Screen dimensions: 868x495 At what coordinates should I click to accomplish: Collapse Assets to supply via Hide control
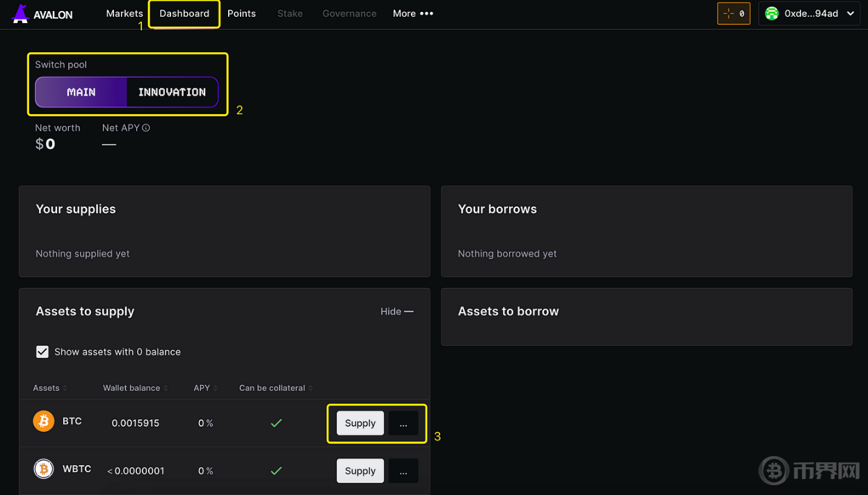[396, 311]
